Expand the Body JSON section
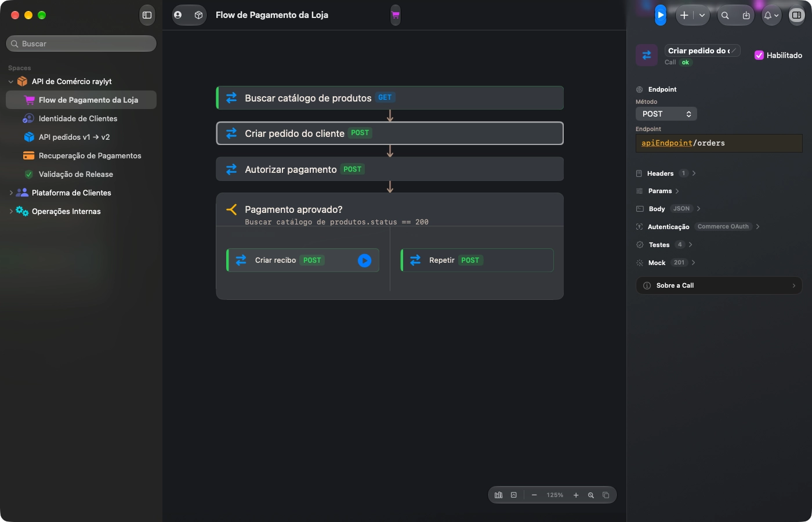 click(669, 209)
